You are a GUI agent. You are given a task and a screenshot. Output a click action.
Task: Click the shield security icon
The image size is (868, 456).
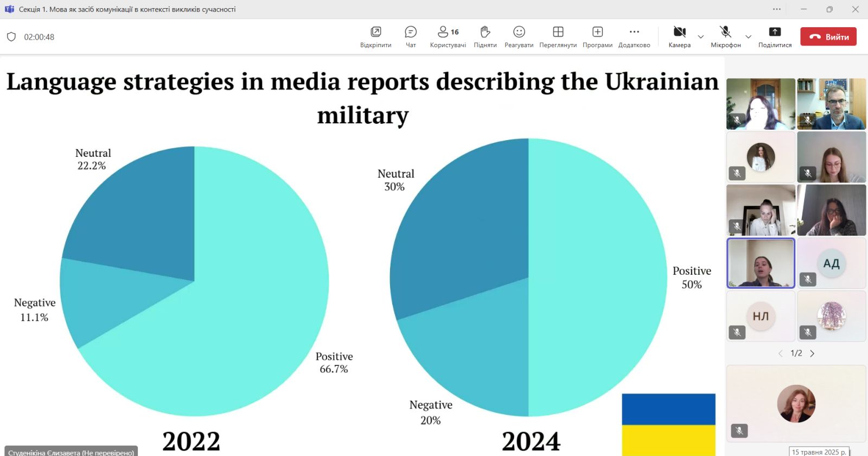[11, 37]
